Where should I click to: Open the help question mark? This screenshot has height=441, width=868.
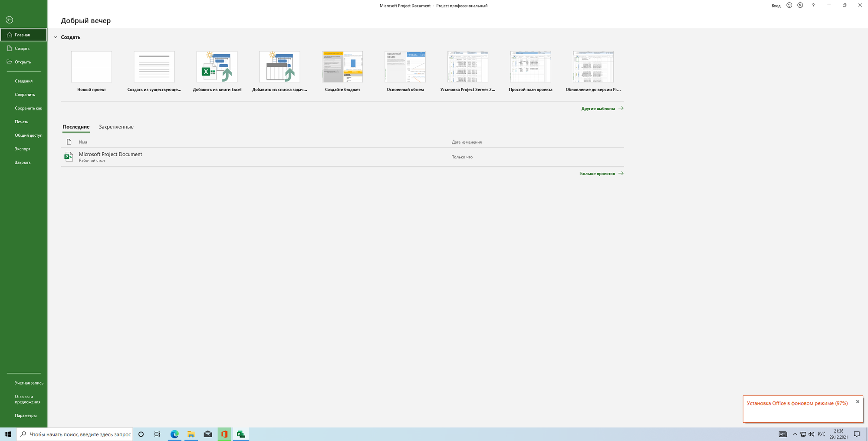pos(813,5)
